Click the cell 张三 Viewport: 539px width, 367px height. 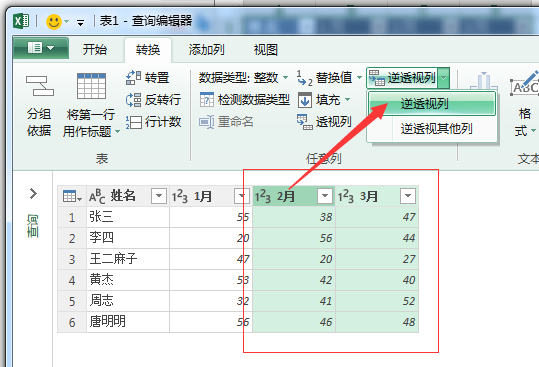click(128, 217)
